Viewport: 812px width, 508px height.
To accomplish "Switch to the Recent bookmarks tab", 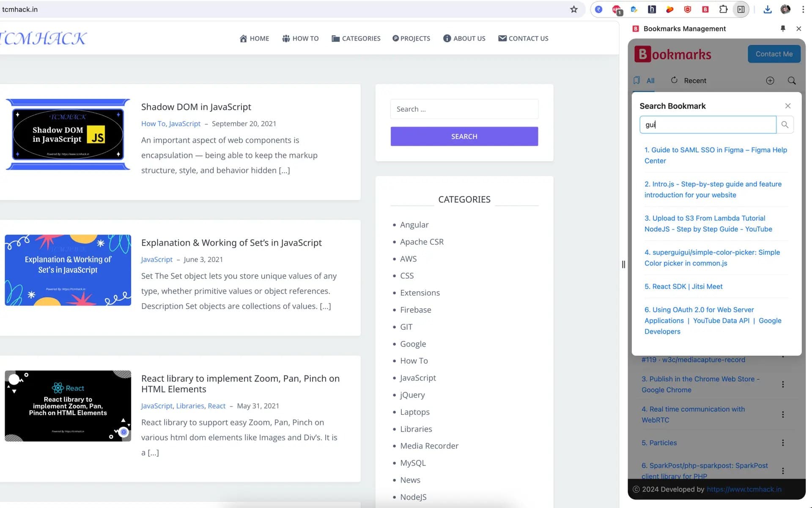I will pos(689,80).
